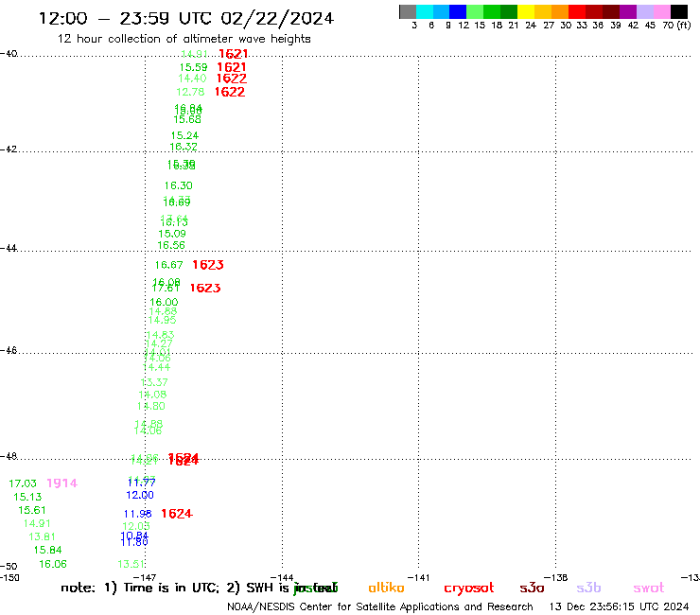Click the bright red swatch in the color scale

click(x=577, y=11)
